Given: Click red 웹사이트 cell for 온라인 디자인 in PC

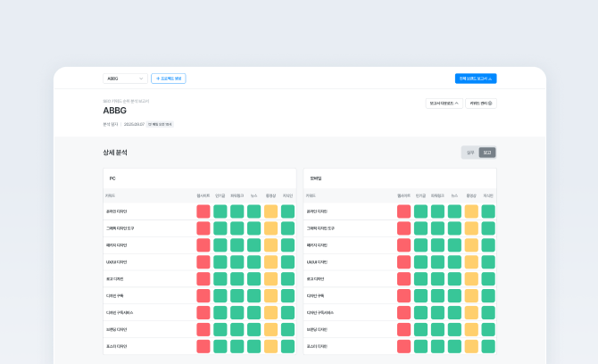Looking at the screenshot, I should [x=203, y=211].
